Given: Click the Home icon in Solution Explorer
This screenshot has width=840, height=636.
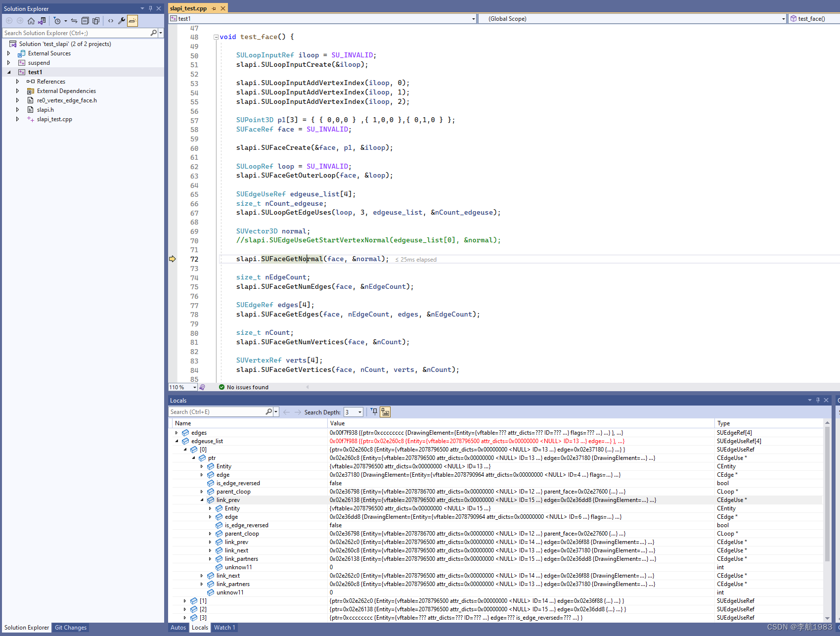Looking at the screenshot, I should point(31,21).
